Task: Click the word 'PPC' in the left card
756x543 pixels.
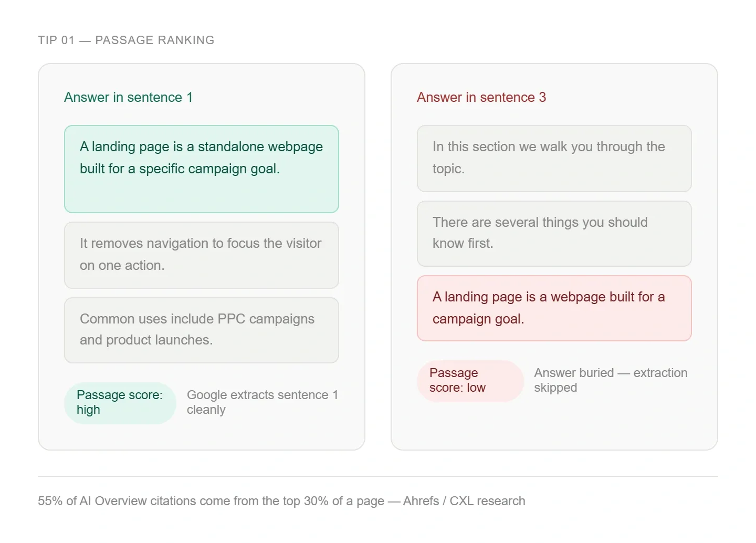Action: click(231, 319)
